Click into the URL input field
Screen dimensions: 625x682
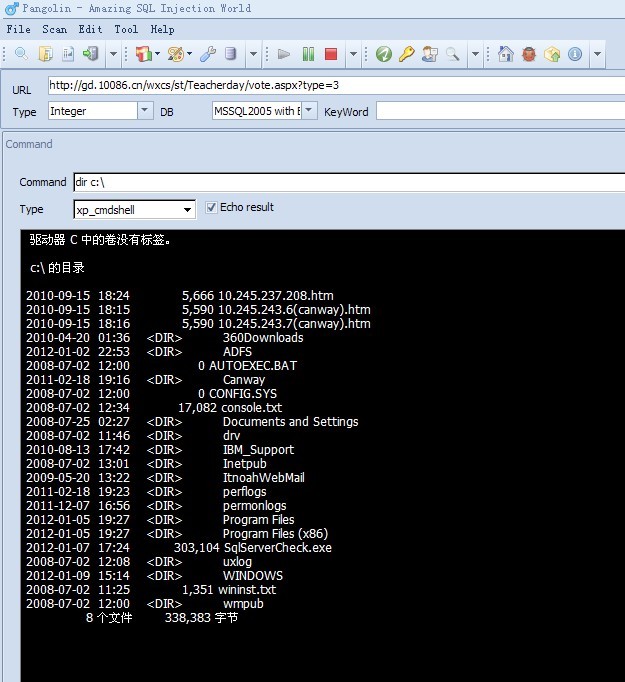pos(336,85)
